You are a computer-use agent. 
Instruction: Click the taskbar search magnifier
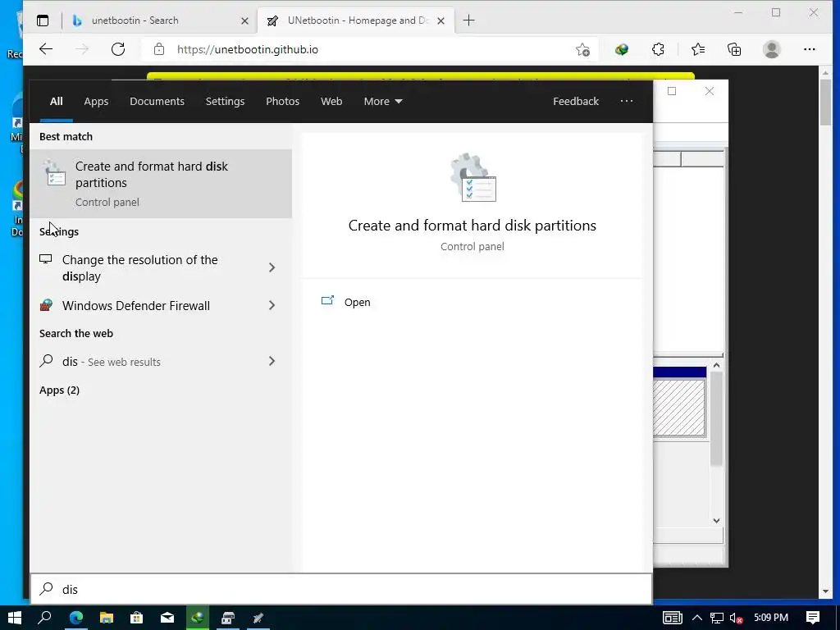[x=45, y=618]
